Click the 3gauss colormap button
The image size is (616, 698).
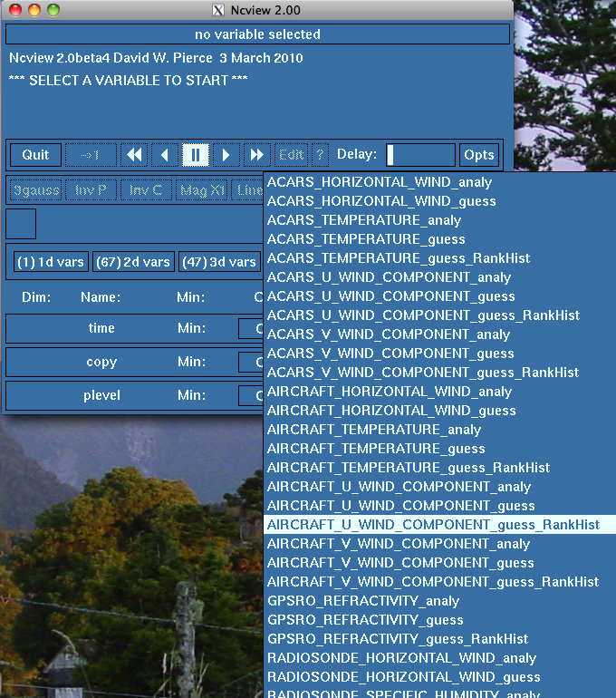click(x=36, y=190)
